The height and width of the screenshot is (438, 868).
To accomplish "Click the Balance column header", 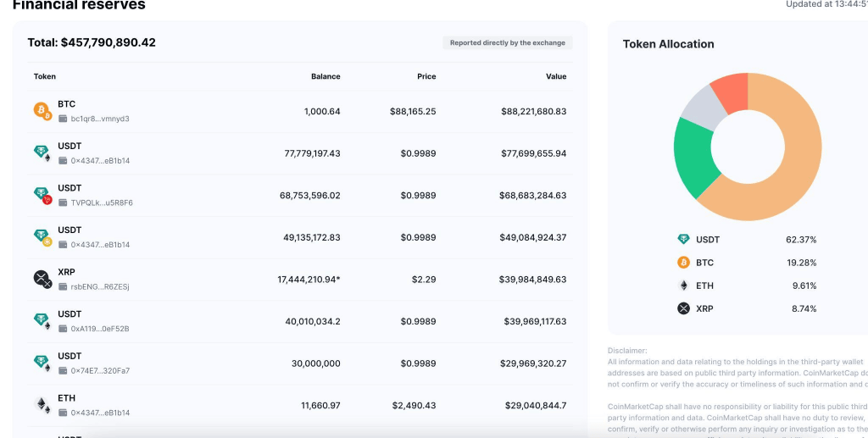I will pyautogui.click(x=325, y=76).
